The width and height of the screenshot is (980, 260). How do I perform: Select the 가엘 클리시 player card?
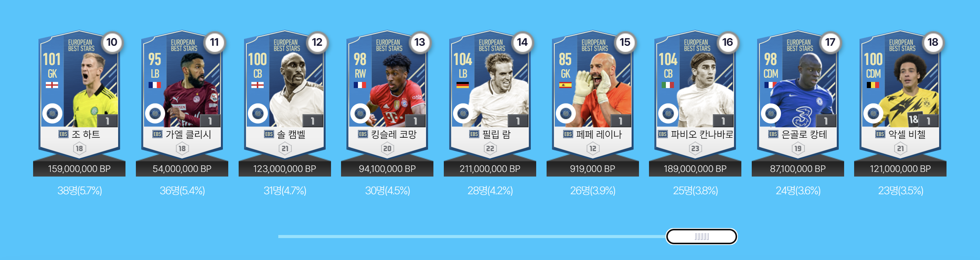(x=182, y=94)
